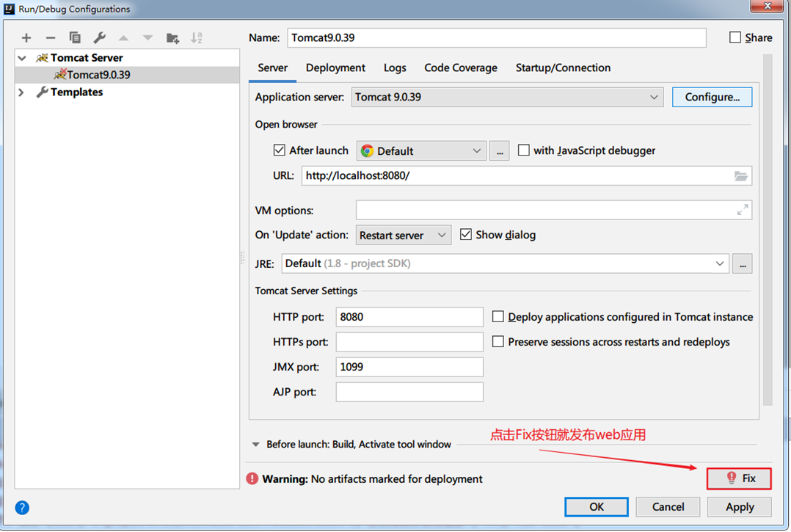Toggle the Share checkbox

pyautogui.click(x=735, y=37)
